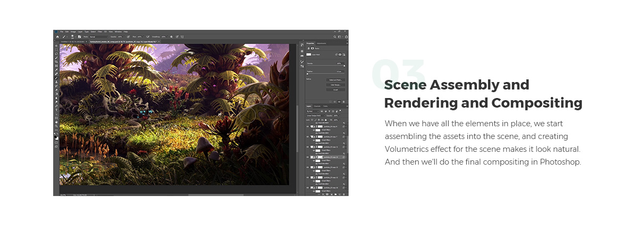Click the canvas vertical scrollbar
This screenshot has width=644, height=228.
pos(297,128)
